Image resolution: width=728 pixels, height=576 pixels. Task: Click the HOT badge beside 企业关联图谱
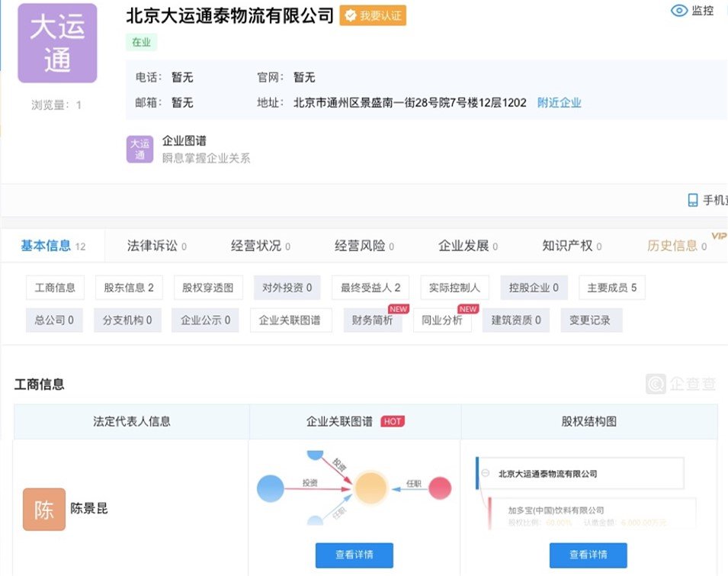[x=393, y=421]
